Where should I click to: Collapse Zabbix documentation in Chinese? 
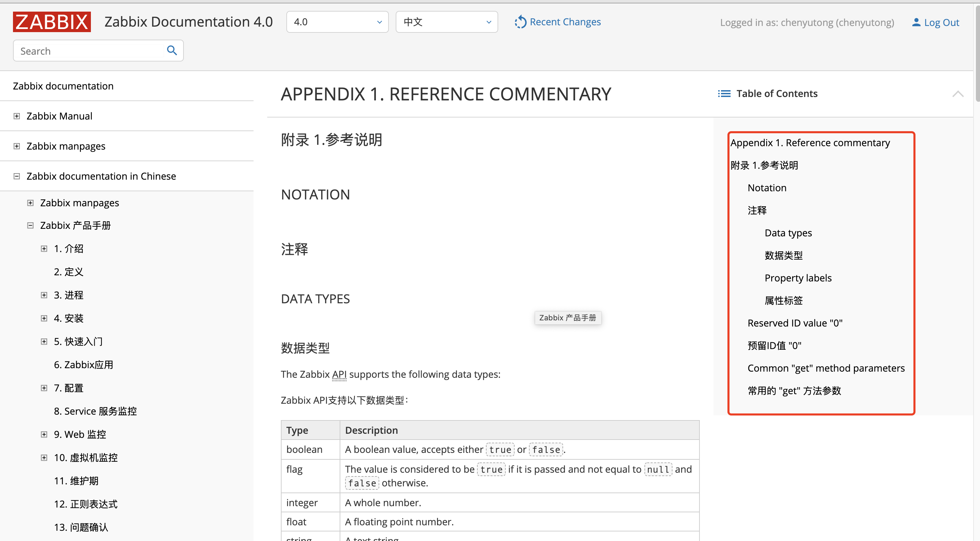16,176
